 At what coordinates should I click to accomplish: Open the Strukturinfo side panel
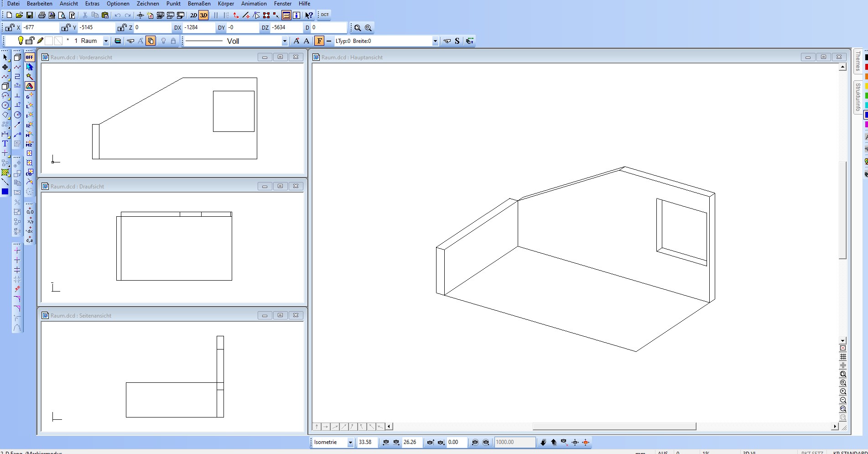pos(858,97)
